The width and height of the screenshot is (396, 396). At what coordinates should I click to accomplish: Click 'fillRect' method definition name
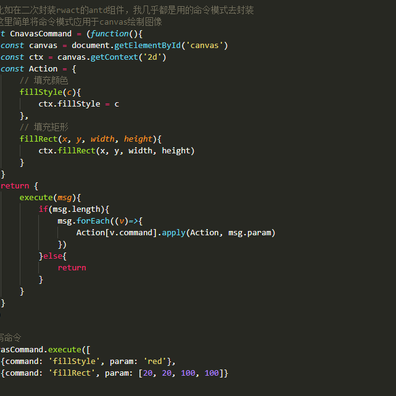click(x=38, y=139)
